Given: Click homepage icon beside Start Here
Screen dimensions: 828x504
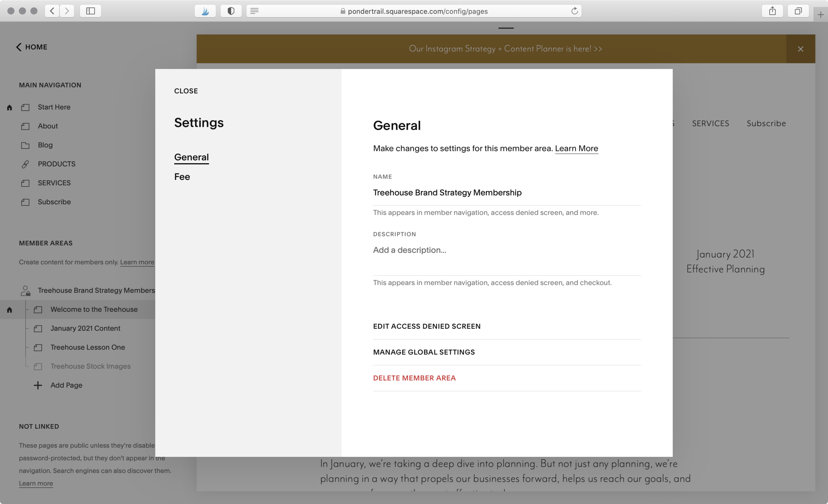Looking at the screenshot, I should [9, 108].
